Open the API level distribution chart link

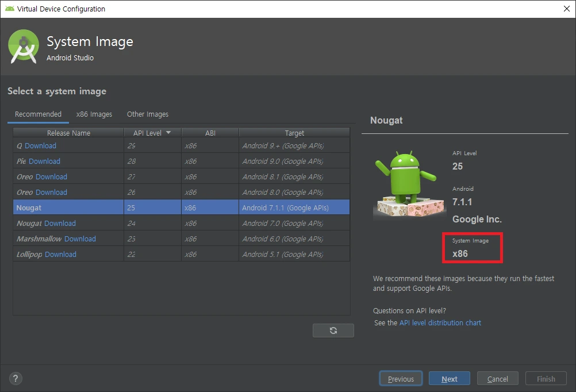[x=440, y=322]
